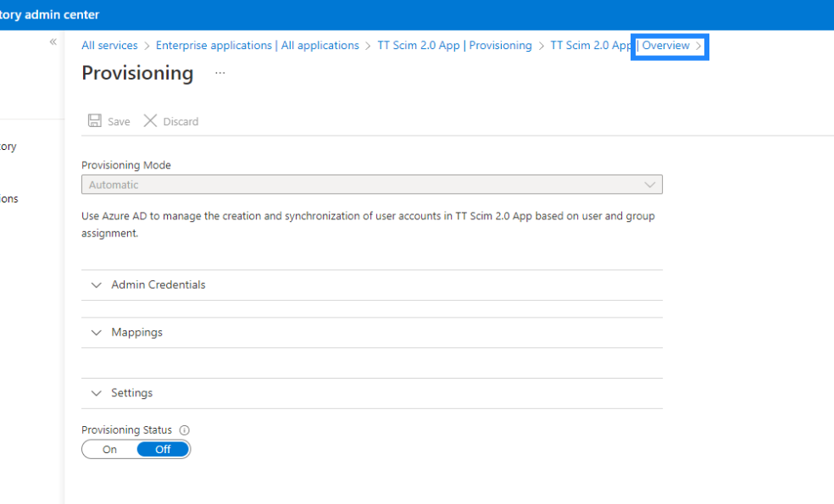Show Provisioning Status info tooltip icon
Screen dimensions: 834x504
click(185, 430)
